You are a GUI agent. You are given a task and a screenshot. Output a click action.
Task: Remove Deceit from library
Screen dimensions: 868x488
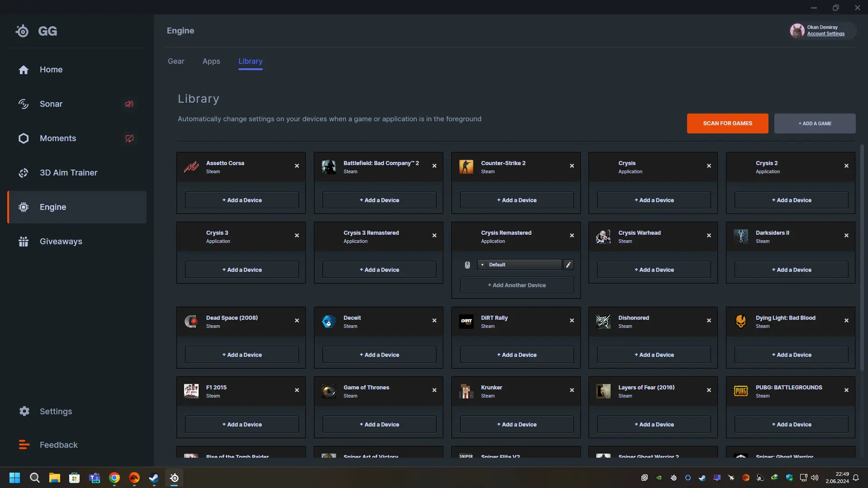(434, 321)
